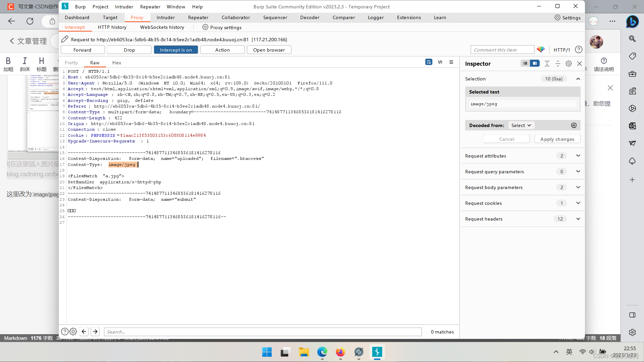Toggle Intercept is on button
This screenshot has width=644, height=362.
point(176,50)
